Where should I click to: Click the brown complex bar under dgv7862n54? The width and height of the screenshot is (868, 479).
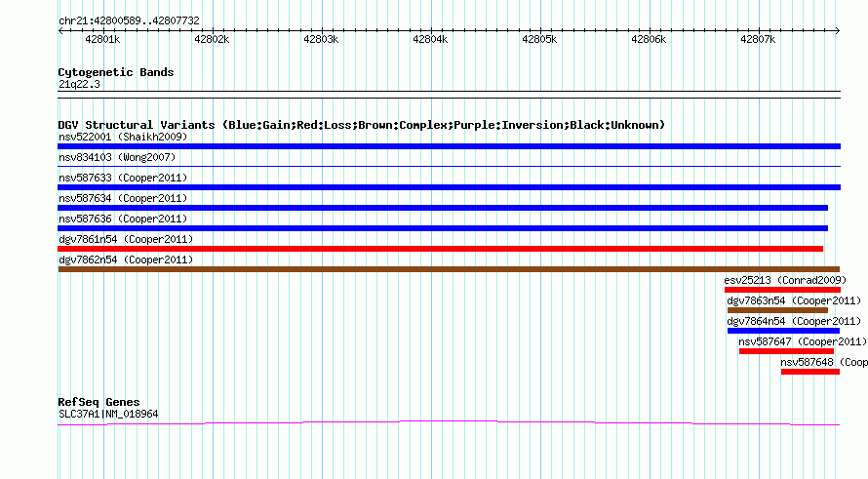(x=449, y=269)
